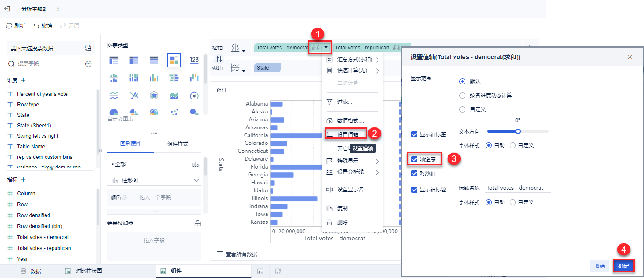Click the refresh icon labeled 刷新
This screenshot has width=644, height=278.
(x=9, y=26)
